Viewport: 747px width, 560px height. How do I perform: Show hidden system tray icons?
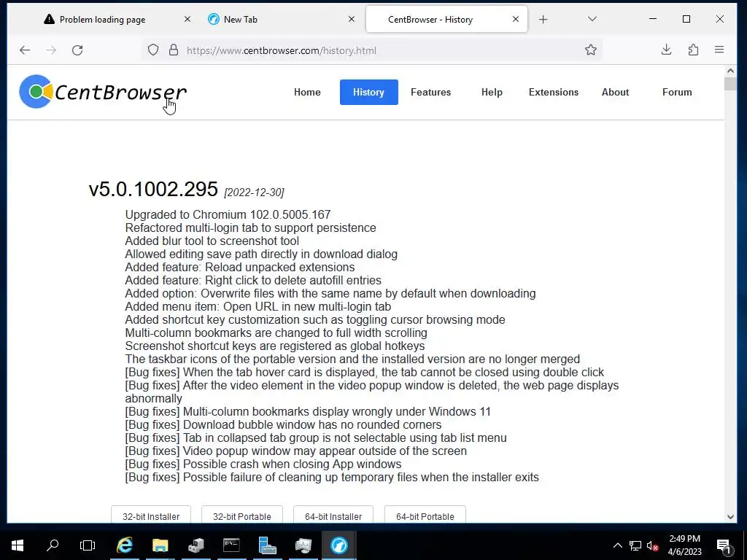pyautogui.click(x=617, y=545)
